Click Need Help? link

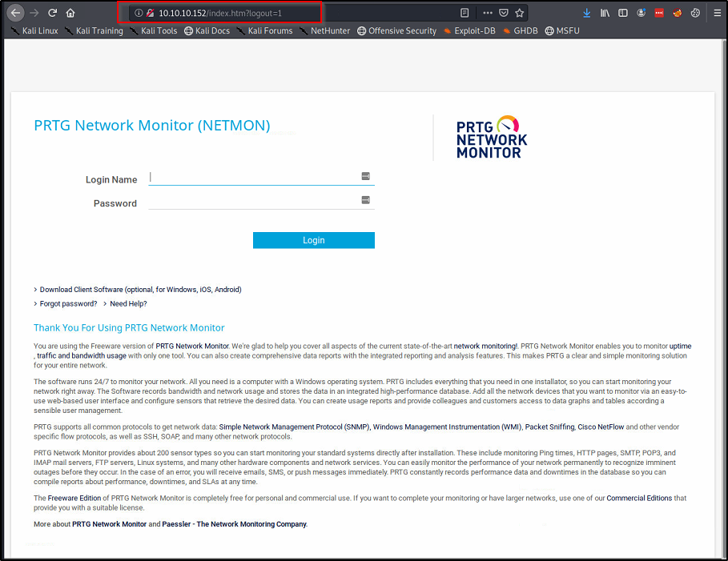[x=128, y=304]
